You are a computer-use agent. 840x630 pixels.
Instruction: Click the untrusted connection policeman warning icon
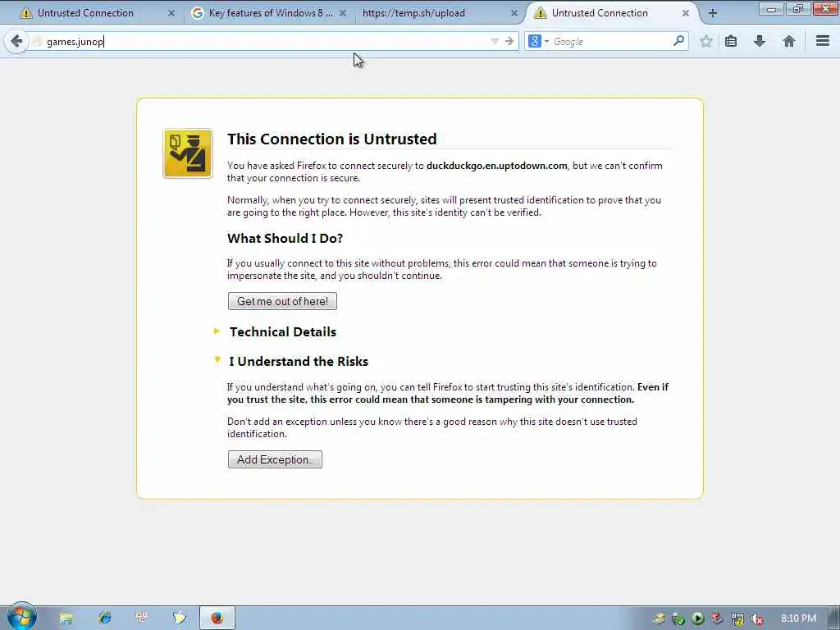[x=188, y=153]
